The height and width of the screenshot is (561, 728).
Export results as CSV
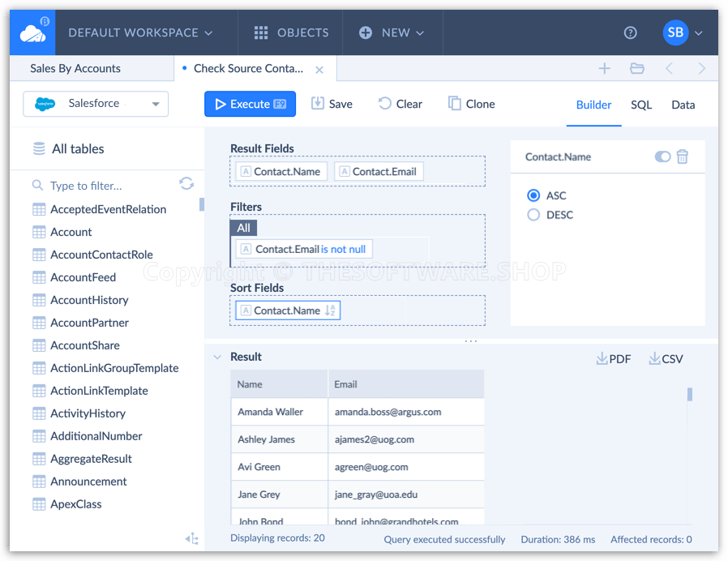pos(665,358)
